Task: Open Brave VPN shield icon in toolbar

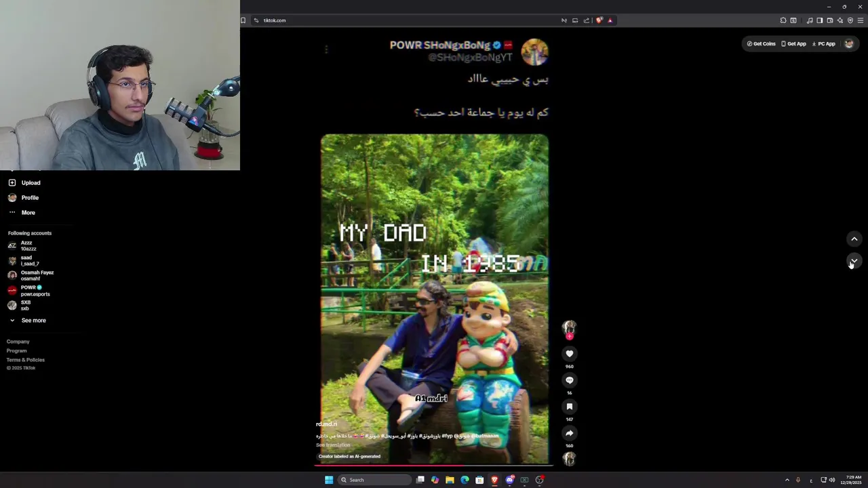Action: coord(850,20)
